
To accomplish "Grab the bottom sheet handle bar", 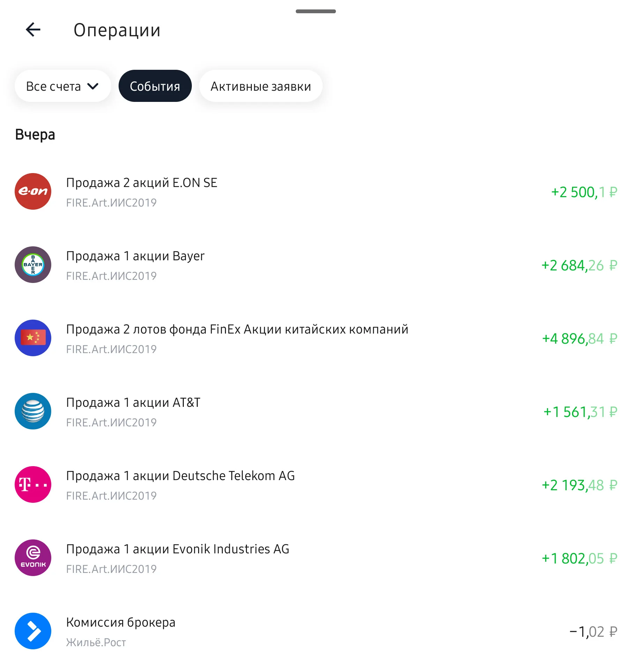I will tap(316, 11).
